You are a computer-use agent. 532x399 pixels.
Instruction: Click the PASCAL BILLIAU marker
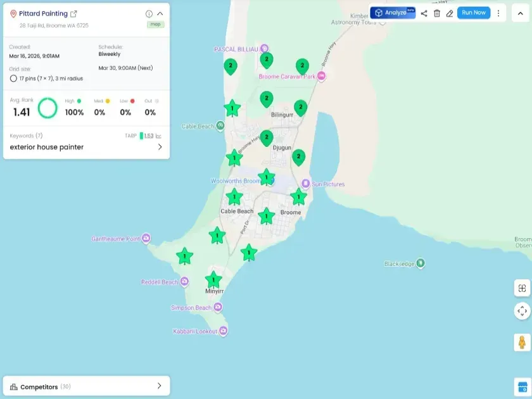point(264,49)
